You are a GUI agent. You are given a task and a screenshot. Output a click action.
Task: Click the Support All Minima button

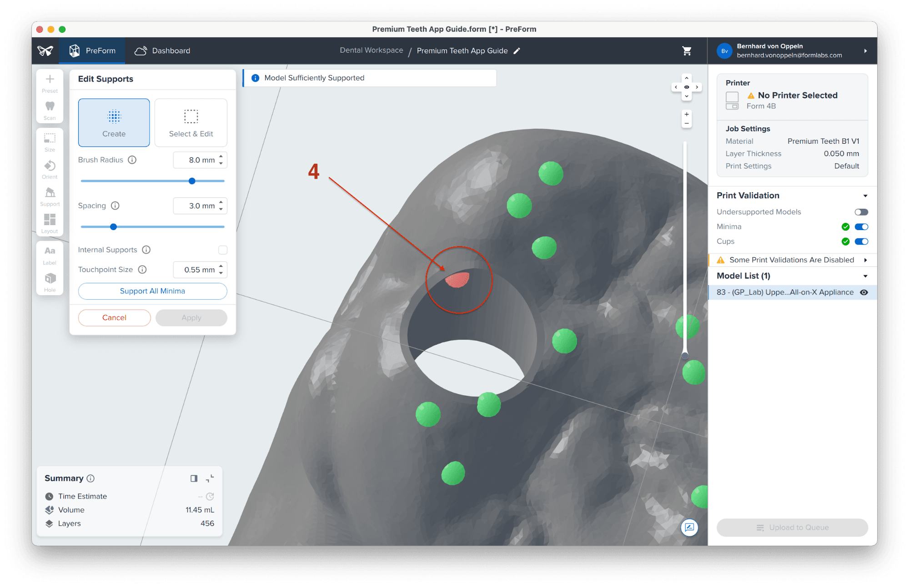(152, 291)
